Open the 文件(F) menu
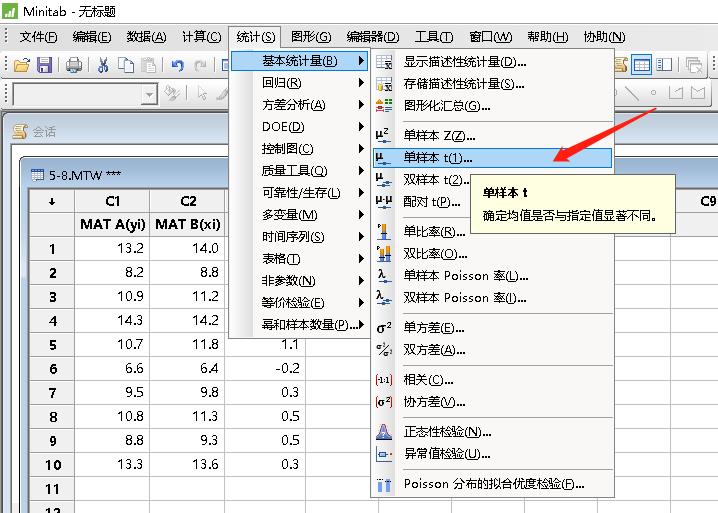 38,37
